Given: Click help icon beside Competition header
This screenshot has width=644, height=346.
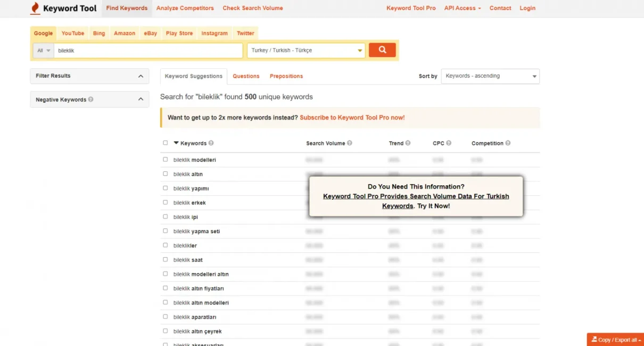Looking at the screenshot, I should (x=508, y=143).
